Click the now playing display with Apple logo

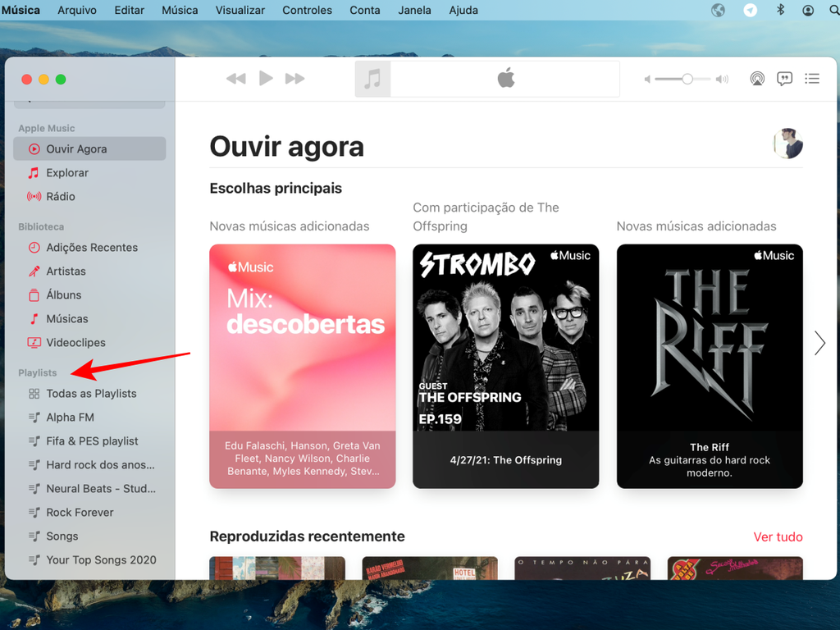coord(505,79)
